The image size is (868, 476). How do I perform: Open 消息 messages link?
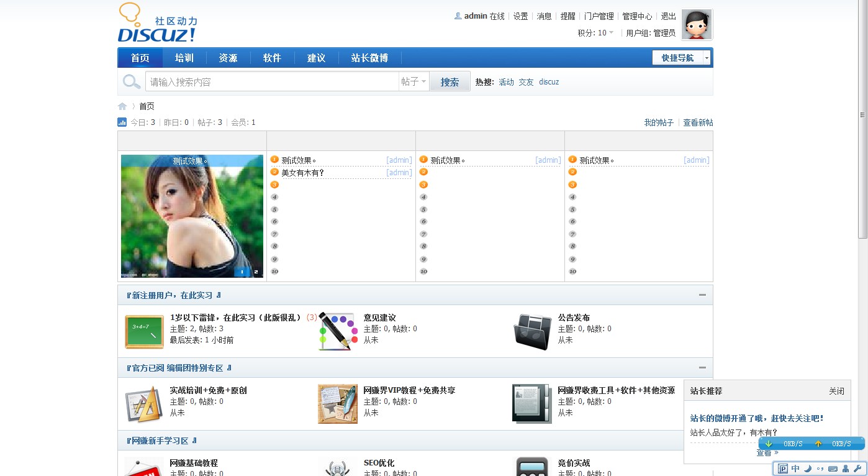(544, 16)
